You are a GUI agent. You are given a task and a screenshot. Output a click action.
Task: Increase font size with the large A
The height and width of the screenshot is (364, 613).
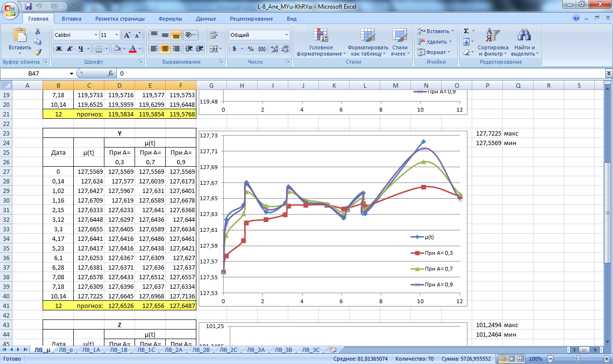pos(127,35)
